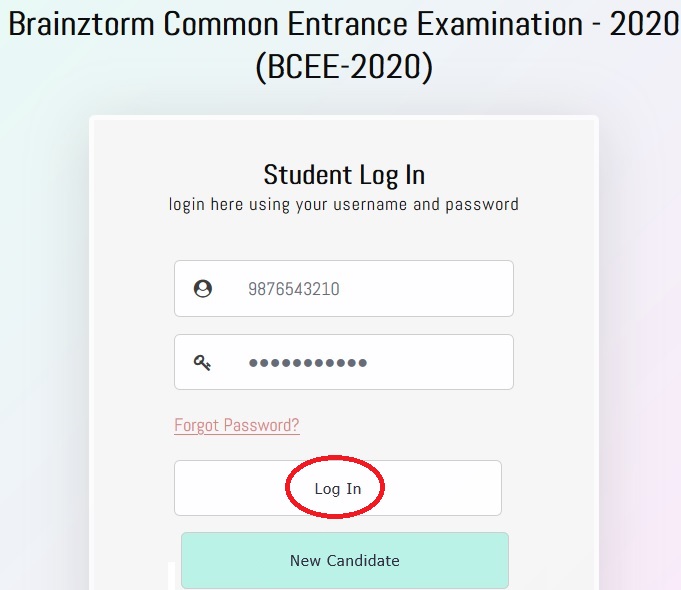Click the key icon in password field
This screenshot has height=590, width=681.
(203, 362)
